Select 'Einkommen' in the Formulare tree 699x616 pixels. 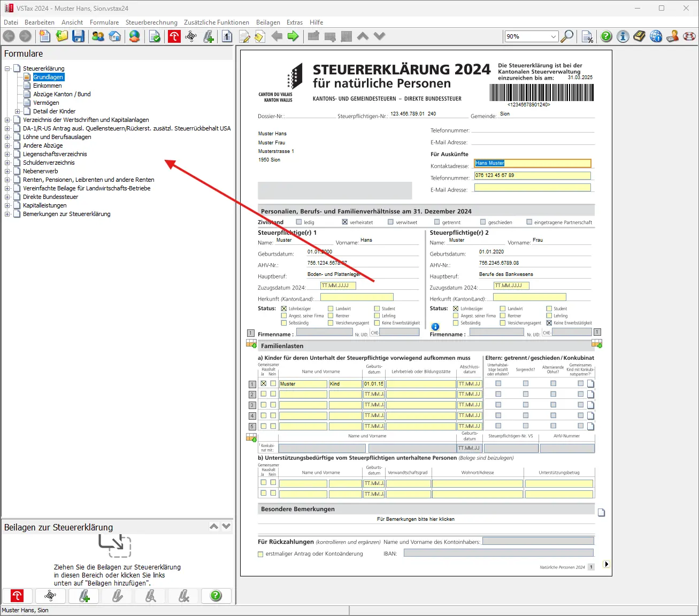(x=47, y=86)
